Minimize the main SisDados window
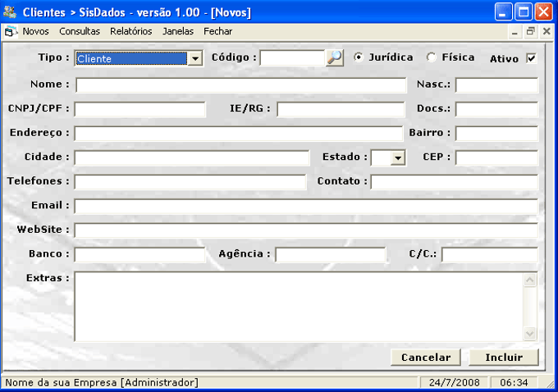The height and width of the screenshot is (392, 558). pos(503,12)
